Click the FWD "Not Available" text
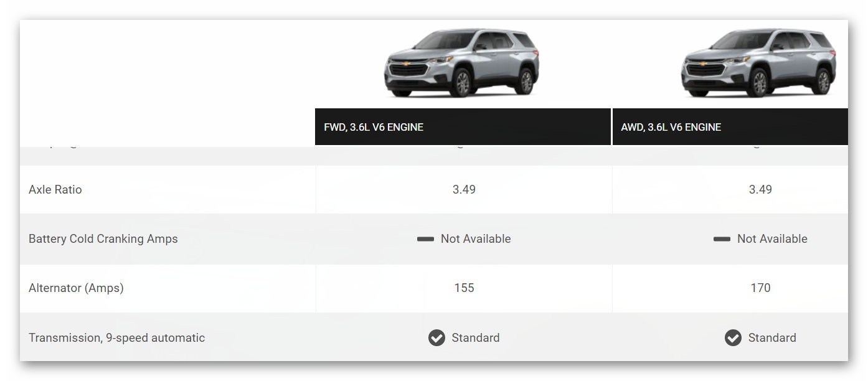868x381 pixels. tap(476, 239)
